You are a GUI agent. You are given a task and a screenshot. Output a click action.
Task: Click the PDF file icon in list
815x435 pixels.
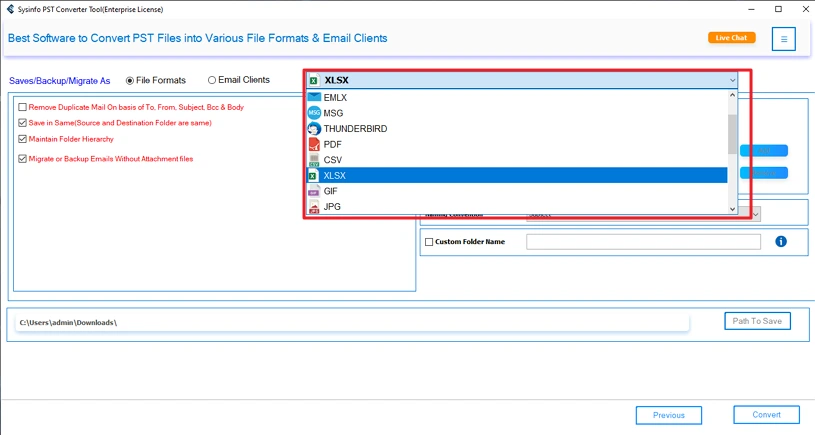pyautogui.click(x=314, y=144)
